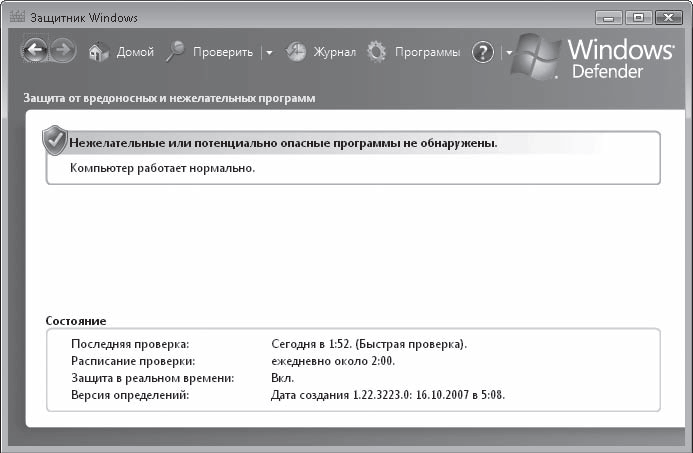Minimize the Защитник Windows window
The image size is (693, 453).
610,17
